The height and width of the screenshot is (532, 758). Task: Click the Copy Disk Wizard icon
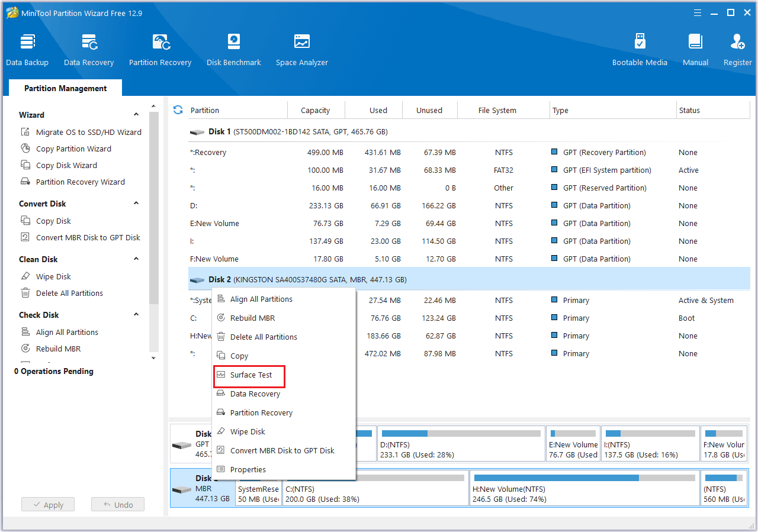(25, 165)
